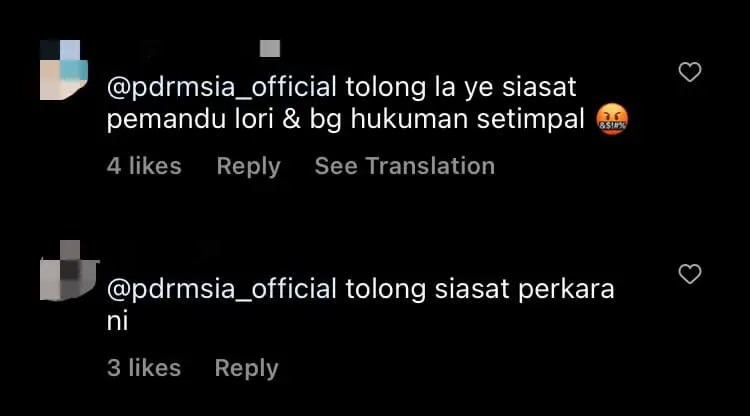
Task: Select the word 'ni' in the second comment
Action: [x=118, y=321]
